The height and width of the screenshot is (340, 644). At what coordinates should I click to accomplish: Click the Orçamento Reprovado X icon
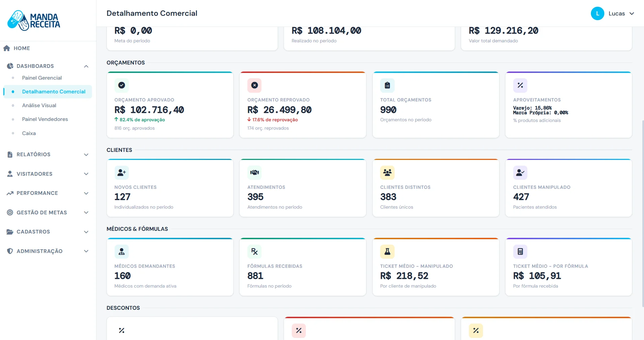(x=254, y=85)
